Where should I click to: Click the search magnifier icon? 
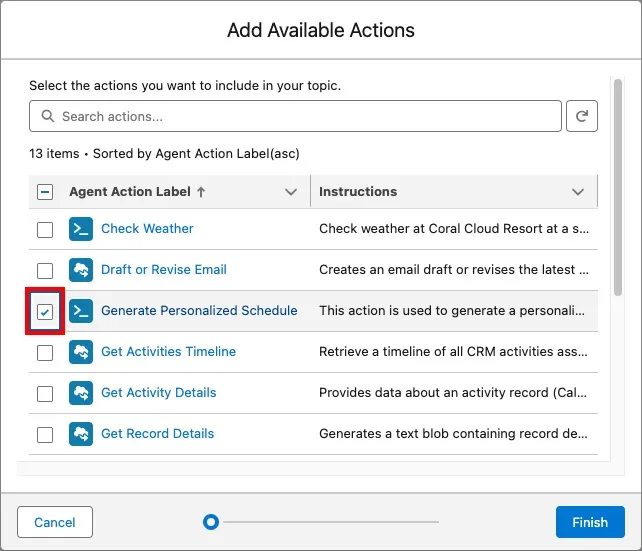tap(47, 117)
